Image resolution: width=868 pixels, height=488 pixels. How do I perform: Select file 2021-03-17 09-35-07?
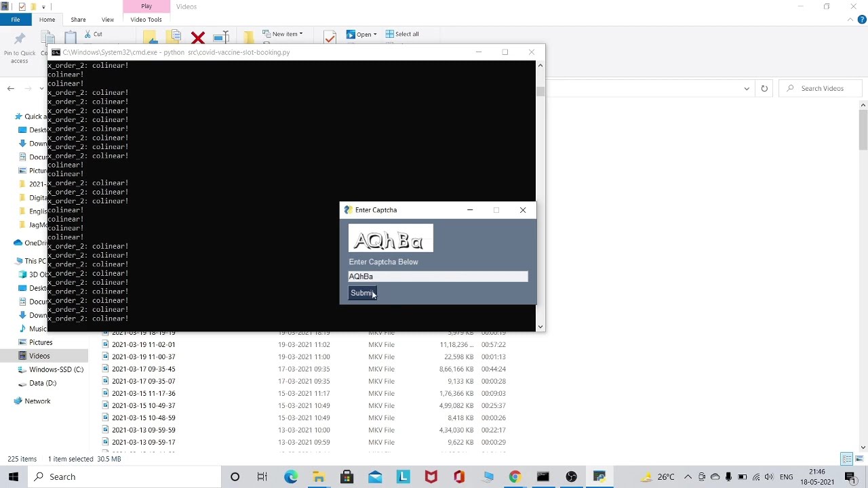pos(143,381)
